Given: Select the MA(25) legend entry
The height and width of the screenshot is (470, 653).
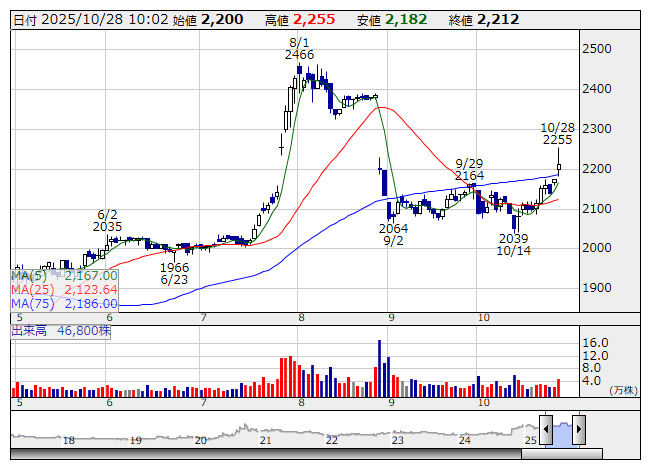Looking at the screenshot, I should pos(65,290).
